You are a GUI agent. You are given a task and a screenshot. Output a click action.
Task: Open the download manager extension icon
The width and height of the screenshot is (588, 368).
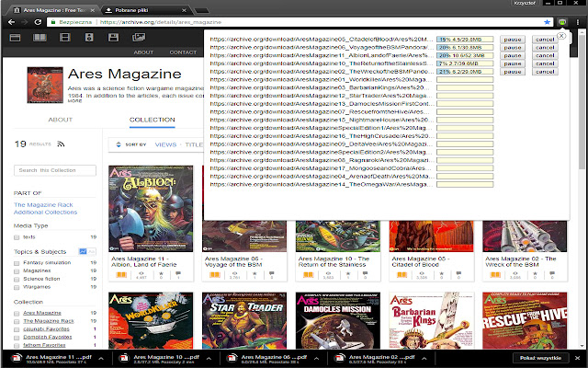tap(562, 22)
